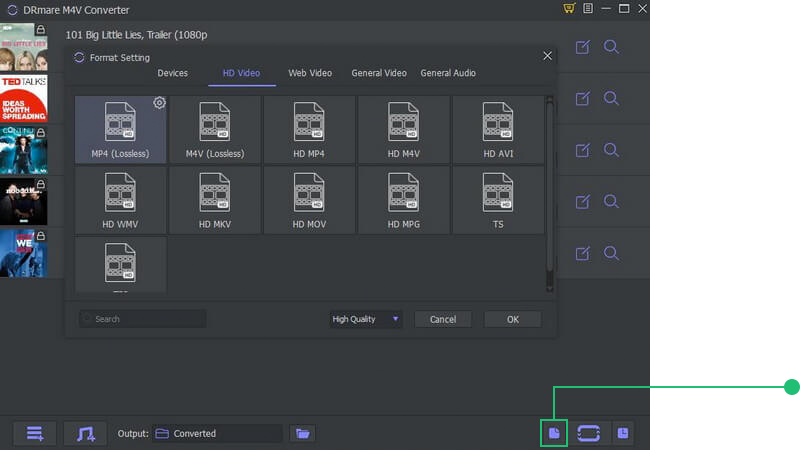Click the edit icon in the third video row
The height and width of the screenshot is (450, 800).
[x=582, y=150]
